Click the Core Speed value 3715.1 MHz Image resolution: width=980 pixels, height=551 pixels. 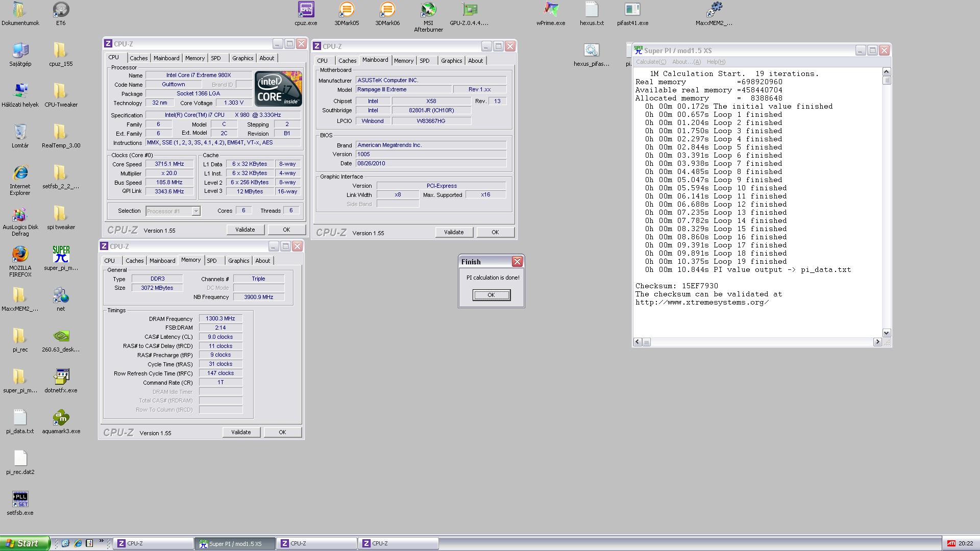[169, 164]
